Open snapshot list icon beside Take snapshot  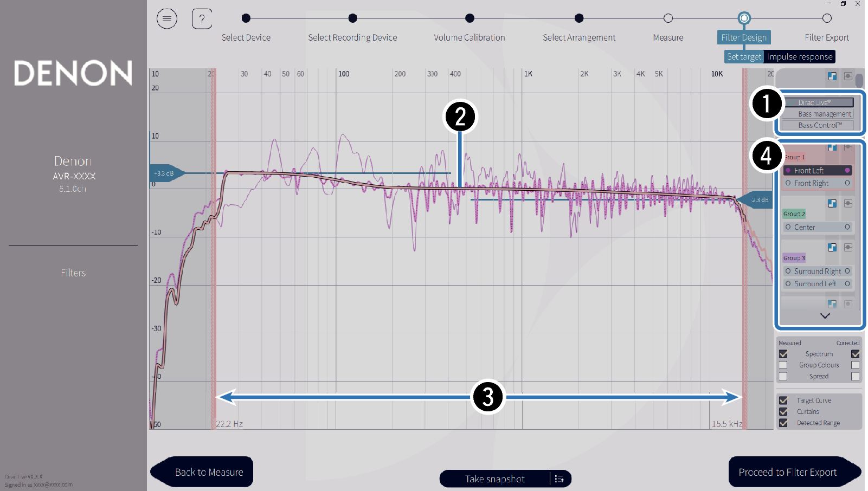560,479
